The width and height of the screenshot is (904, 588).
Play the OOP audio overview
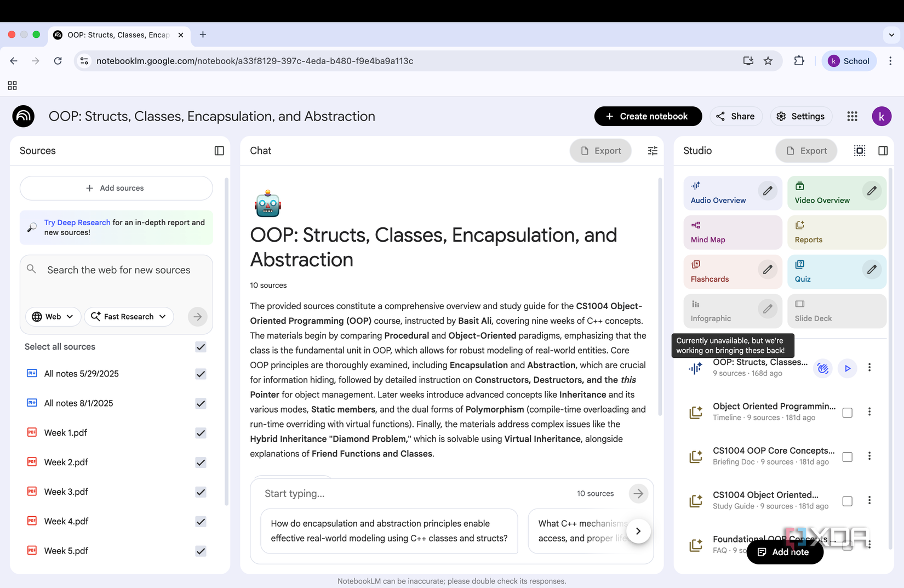point(847,368)
